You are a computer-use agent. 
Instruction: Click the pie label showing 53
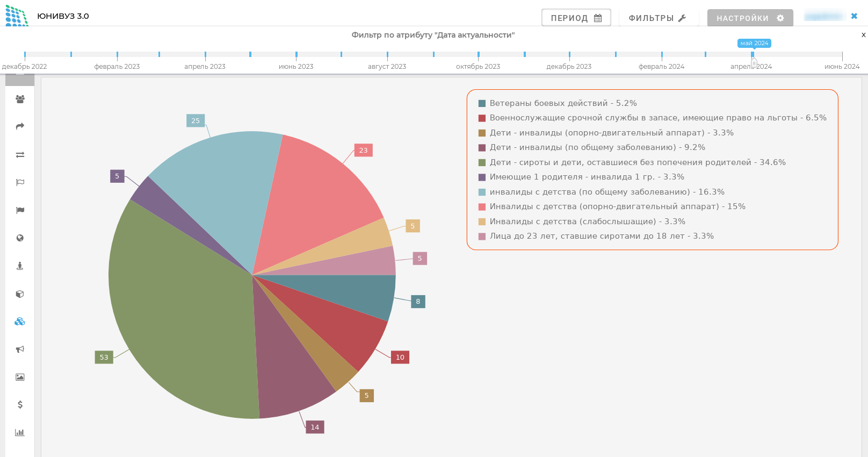[104, 357]
